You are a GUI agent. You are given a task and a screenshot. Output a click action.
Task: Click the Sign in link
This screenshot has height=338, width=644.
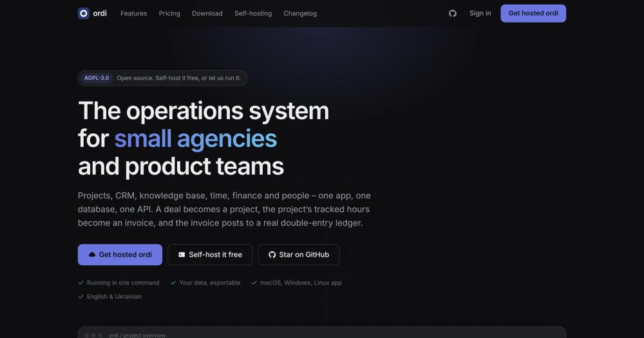(480, 13)
